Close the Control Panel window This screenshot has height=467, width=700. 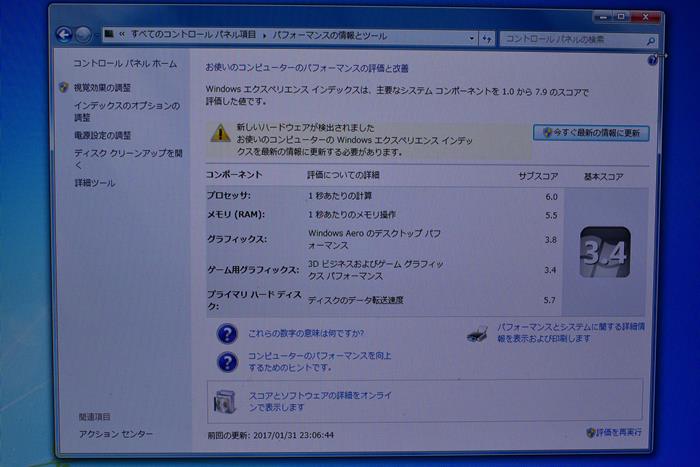(645, 17)
